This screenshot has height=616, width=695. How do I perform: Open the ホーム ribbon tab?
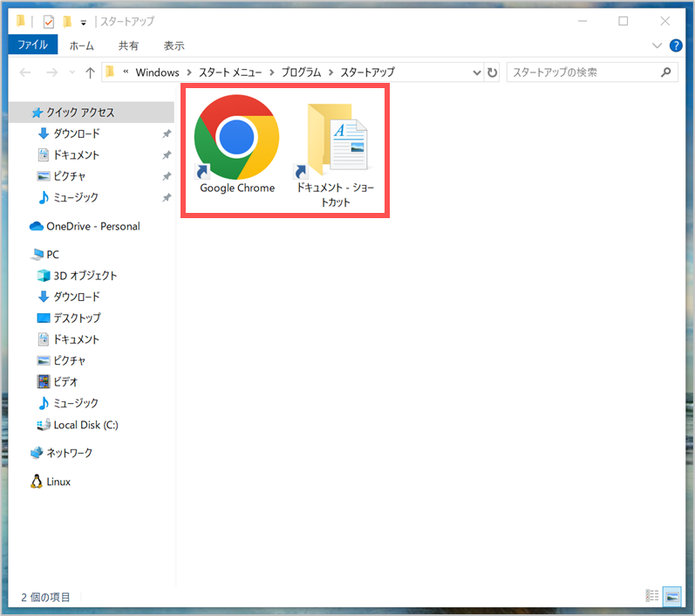click(82, 45)
